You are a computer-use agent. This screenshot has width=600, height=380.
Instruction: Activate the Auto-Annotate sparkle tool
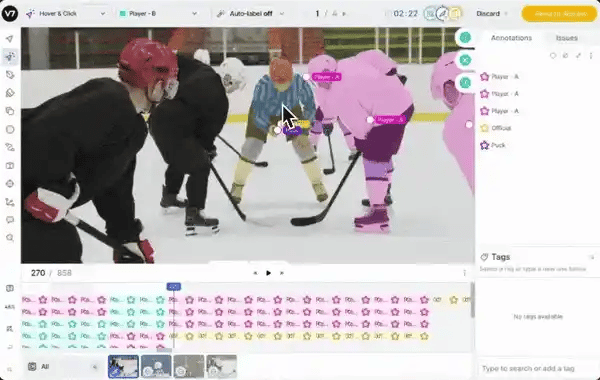[10, 57]
